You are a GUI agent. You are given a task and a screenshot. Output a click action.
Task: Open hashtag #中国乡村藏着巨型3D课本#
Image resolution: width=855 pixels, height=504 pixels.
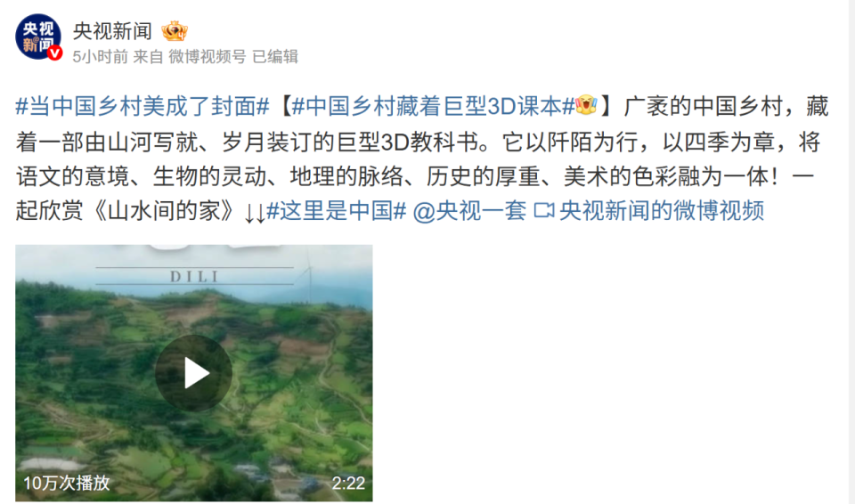click(434, 106)
